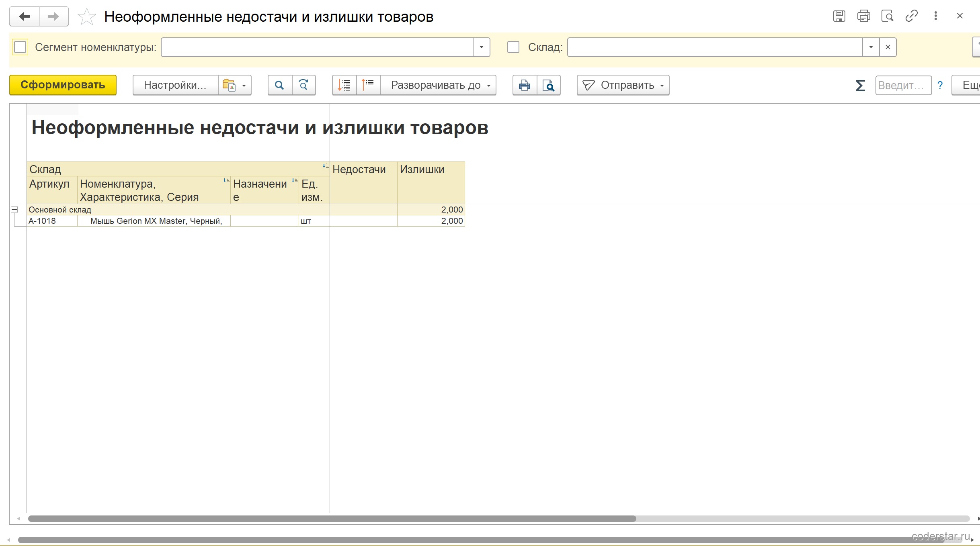
Task: Click the report variants folder icon
Action: point(229,85)
